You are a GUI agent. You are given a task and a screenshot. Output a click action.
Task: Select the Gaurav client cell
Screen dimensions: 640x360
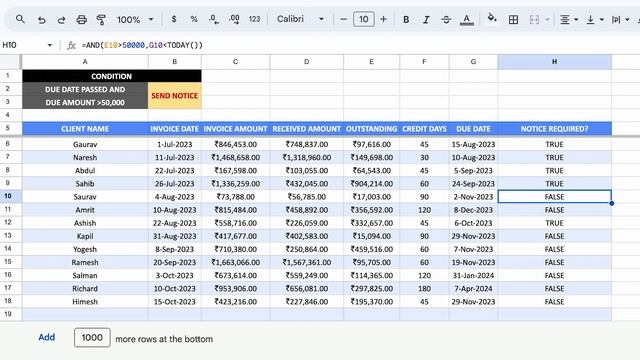click(x=85, y=144)
